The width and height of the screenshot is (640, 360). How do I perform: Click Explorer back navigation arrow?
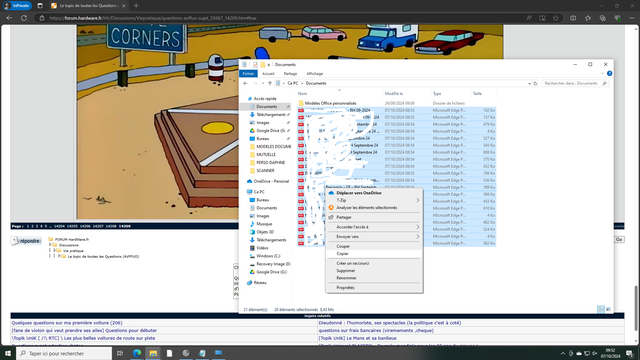[245, 83]
